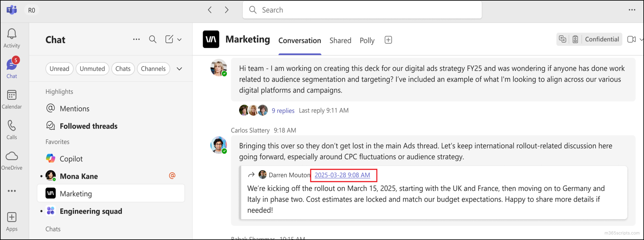Click the sensitivity label badge icon
This screenshot has height=240, width=644.
coord(575,39)
